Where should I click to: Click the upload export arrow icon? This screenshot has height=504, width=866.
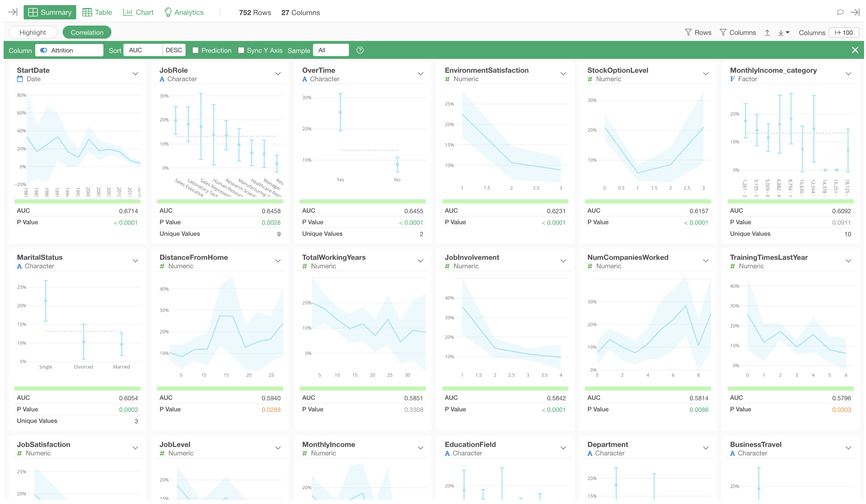pyautogui.click(x=767, y=32)
